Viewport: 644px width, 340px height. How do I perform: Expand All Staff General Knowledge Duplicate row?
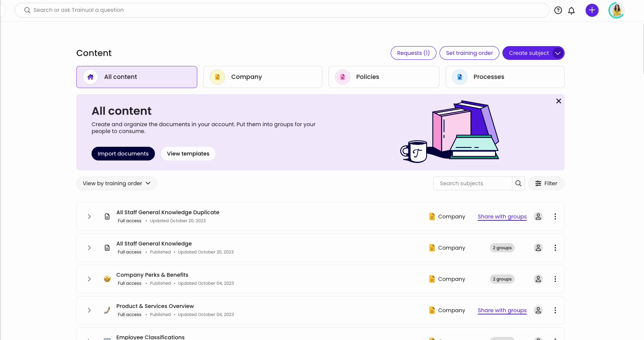tap(89, 217)
